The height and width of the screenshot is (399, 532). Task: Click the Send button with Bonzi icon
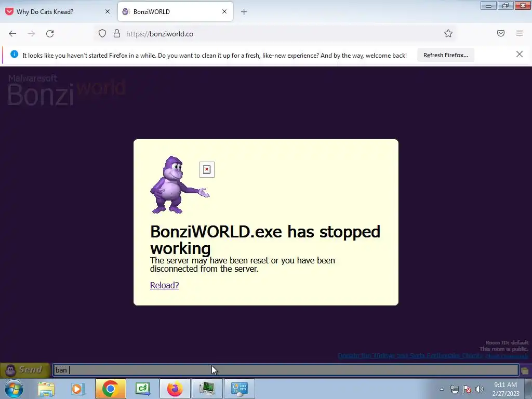coord(25,370)
